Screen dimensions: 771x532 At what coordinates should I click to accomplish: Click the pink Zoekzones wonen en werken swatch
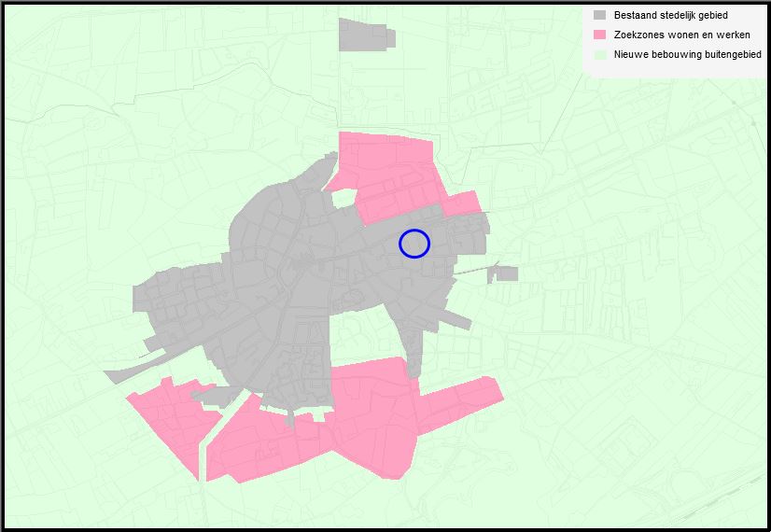point(599,35)
